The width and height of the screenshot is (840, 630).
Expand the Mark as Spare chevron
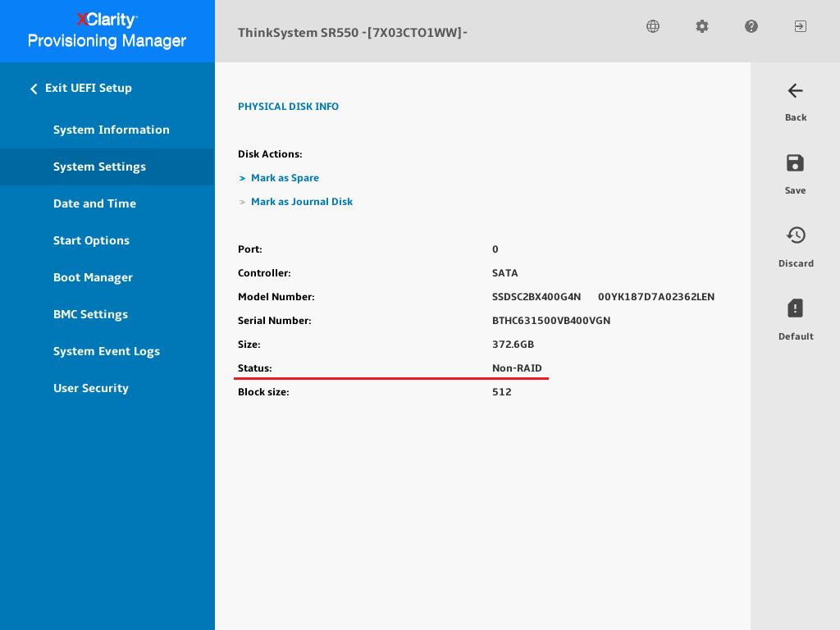[x=243, y=178]
